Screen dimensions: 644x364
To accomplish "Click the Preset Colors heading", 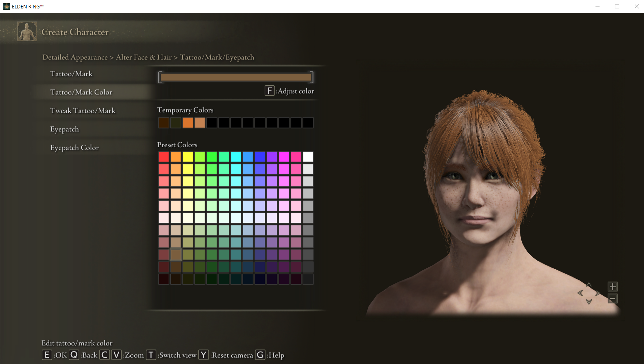I will pyautogui.click(x=177, y=145).
